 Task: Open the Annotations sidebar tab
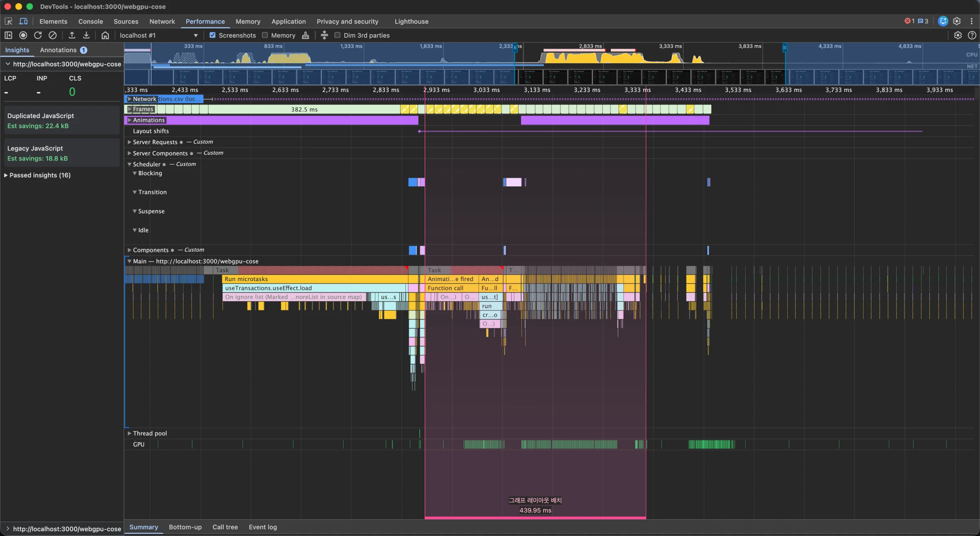click(58, 50)
